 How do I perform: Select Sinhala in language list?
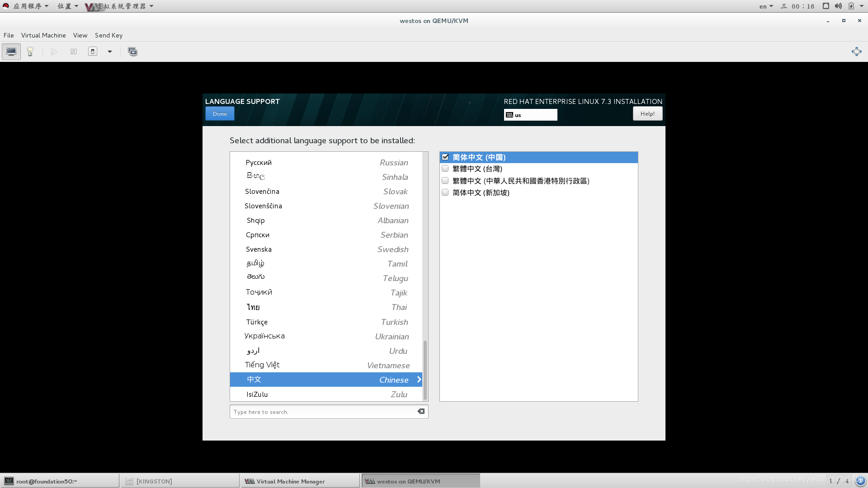[326, 177]
